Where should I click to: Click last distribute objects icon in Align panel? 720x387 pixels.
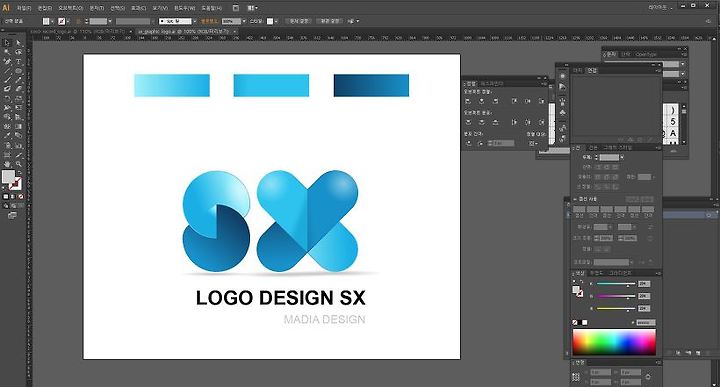542,122
